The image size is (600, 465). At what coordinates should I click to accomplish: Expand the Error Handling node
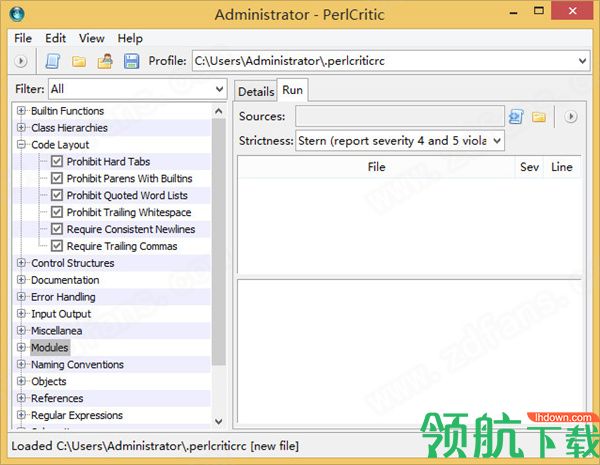tap(21, 297)
